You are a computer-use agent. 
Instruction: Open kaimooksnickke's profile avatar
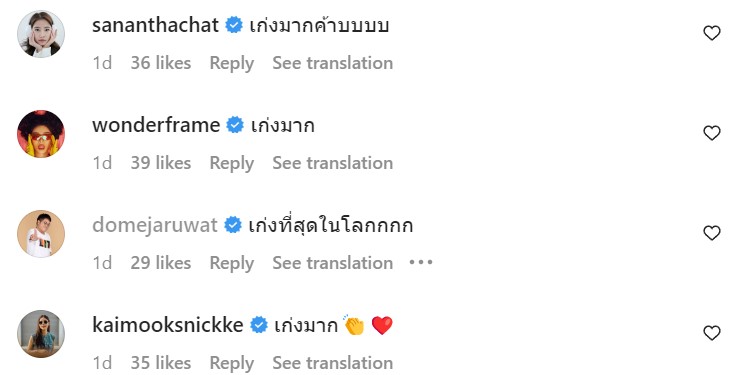(41, 334)
